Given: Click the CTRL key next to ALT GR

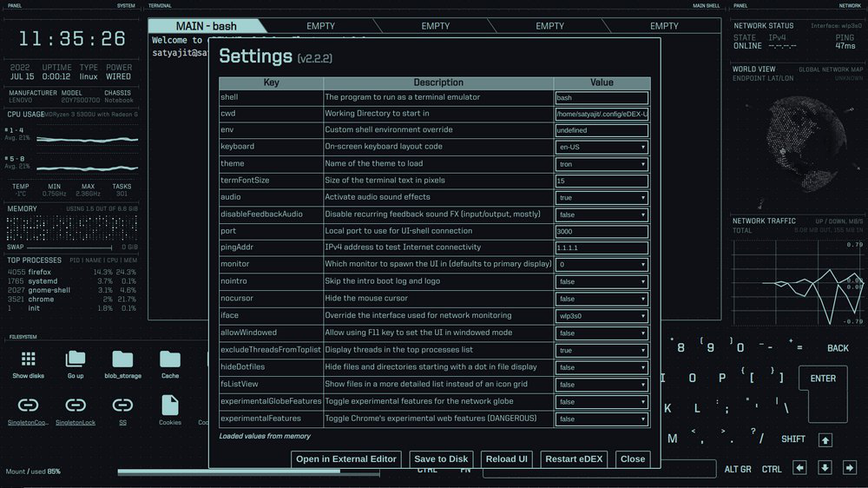Looking at the screenshot, I should 771,469.
